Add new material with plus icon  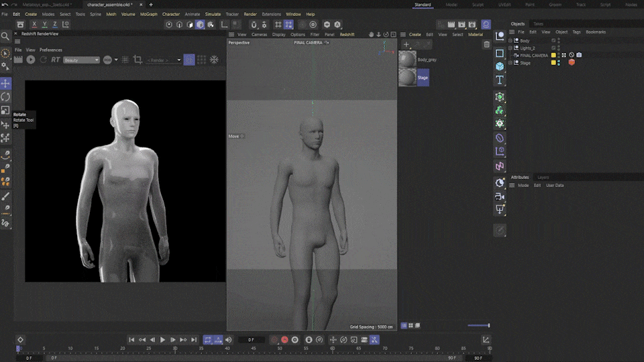coord(407,45)
